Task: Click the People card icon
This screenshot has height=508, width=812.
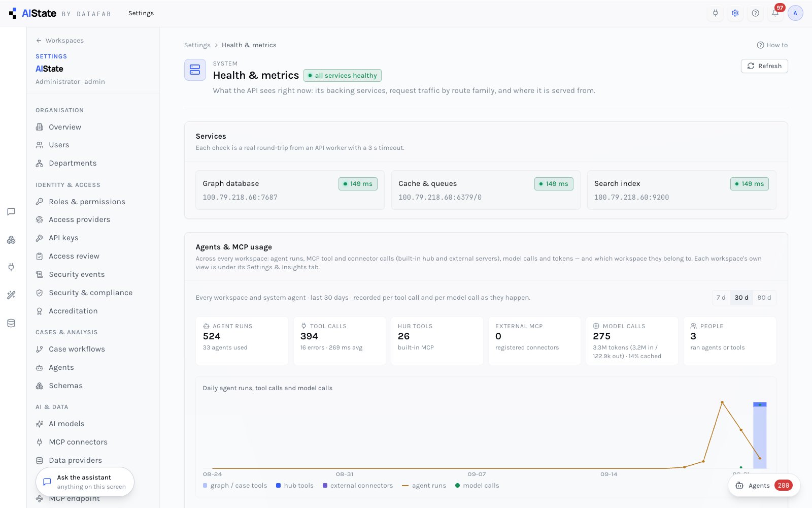Action: (693, 326)
